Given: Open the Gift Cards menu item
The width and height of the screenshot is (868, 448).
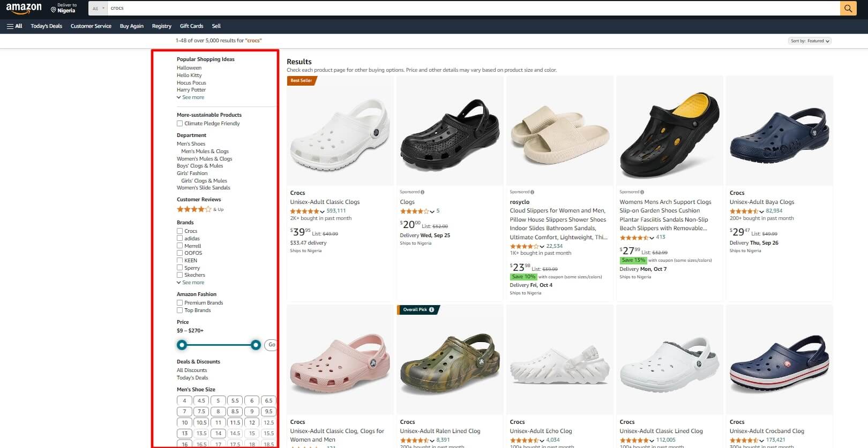Looking at the screenshot, I should [191, 26].
